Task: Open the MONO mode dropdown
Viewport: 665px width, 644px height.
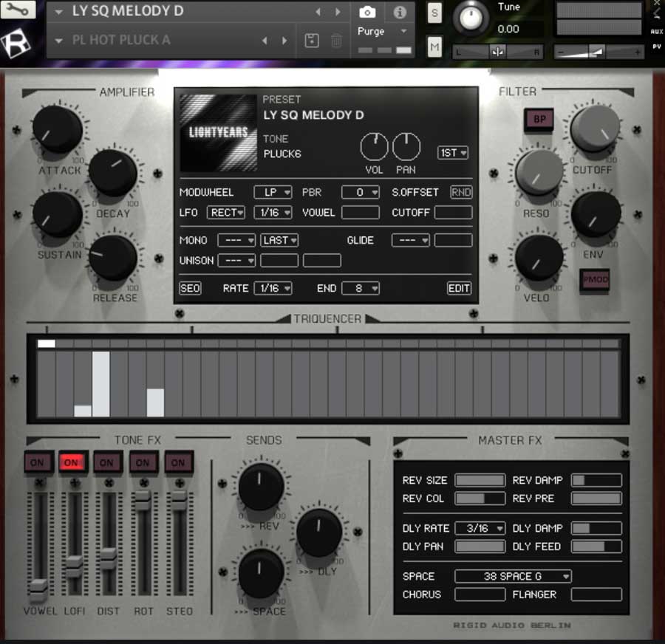Action: pos(236,240)
